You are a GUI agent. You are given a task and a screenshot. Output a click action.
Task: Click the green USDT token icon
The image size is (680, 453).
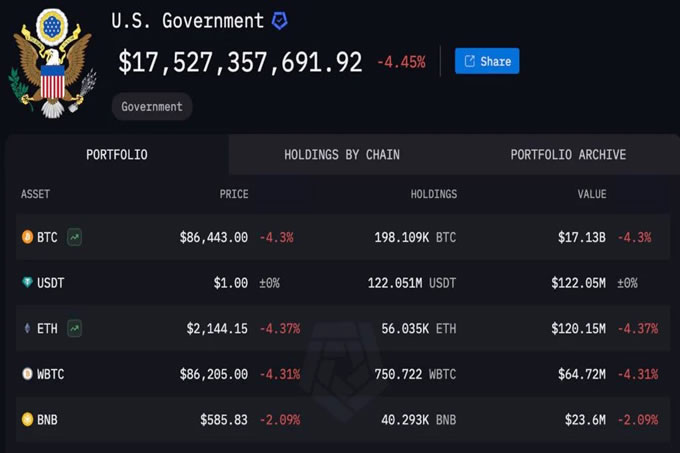(27, 283)
